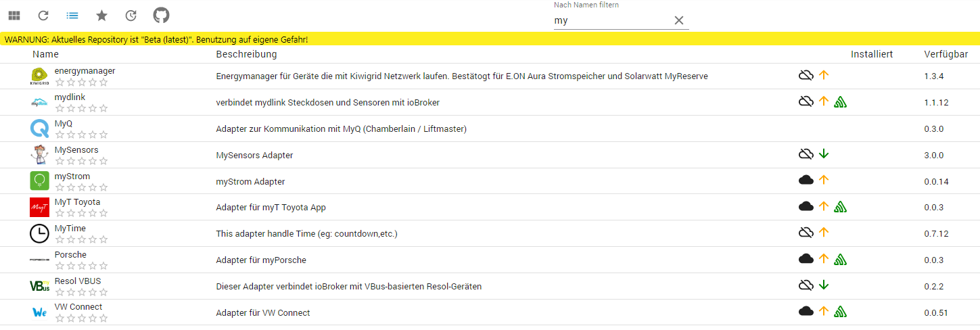Viewport: 980px width, 330px height.
Task: Click the MySensors adapter logo
Action: pyautogui.click(x=40, y=155)
